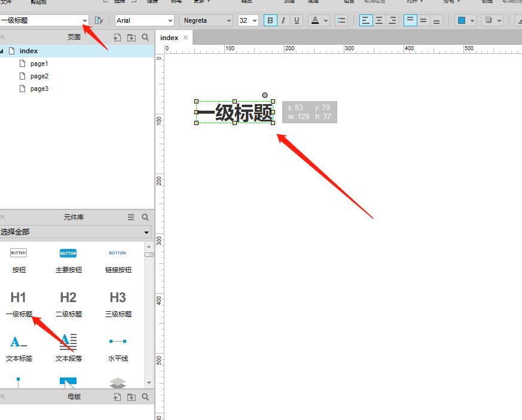Click the widget library scrollbar thumb
Image resolution: width=522 pixels, height=420 pixels.
(149, 254)
